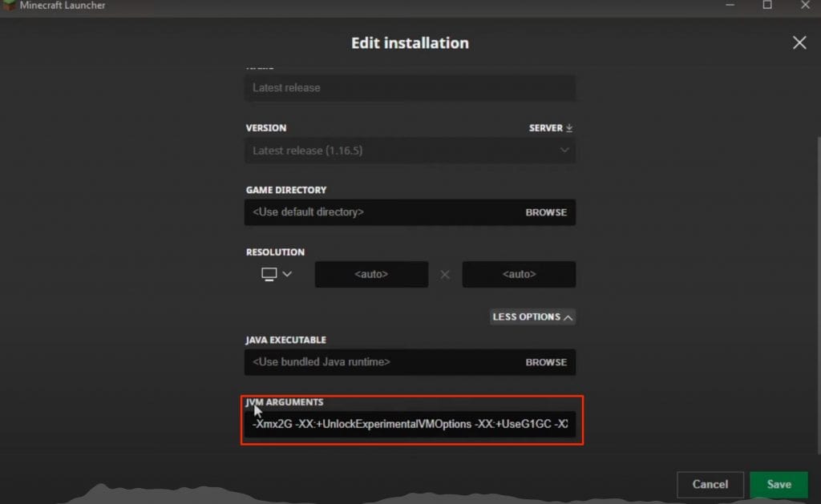Image resolution: width=821 pixels, height=504 pixels.
Task: Open the Version dropdown showing Latest release
Action: [410, 151]
